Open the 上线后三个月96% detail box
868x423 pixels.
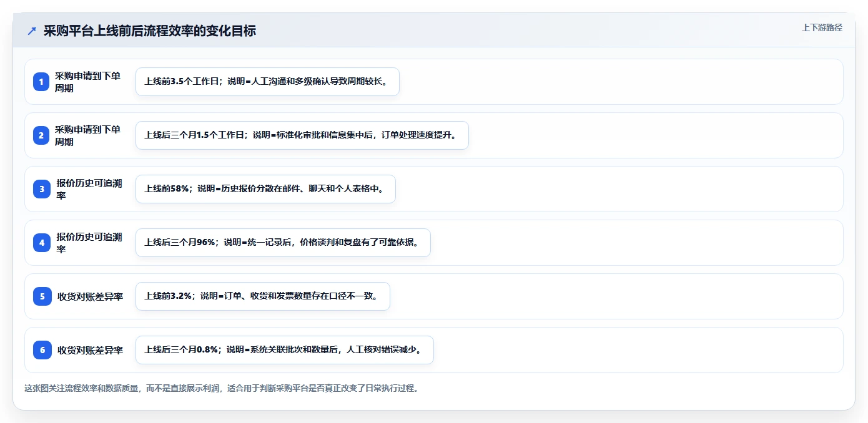point(283,243)
